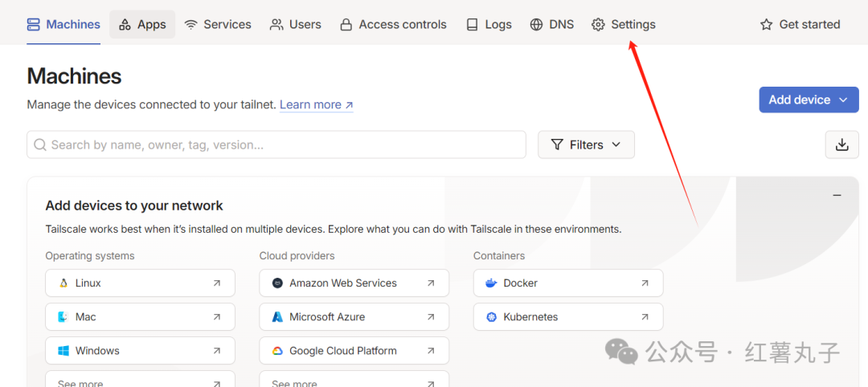Click the Windows logo icon
Screen dimensions: 868x387
point(63,351)
